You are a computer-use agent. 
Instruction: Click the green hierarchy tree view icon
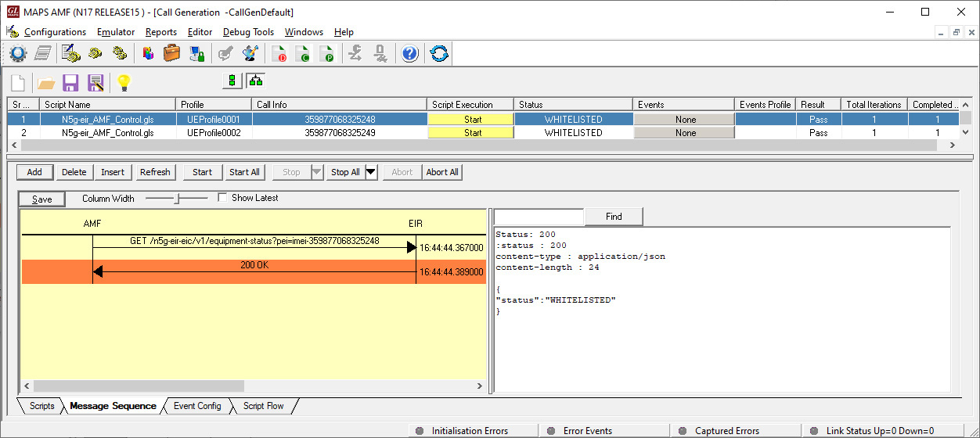[x=256, y=80]
